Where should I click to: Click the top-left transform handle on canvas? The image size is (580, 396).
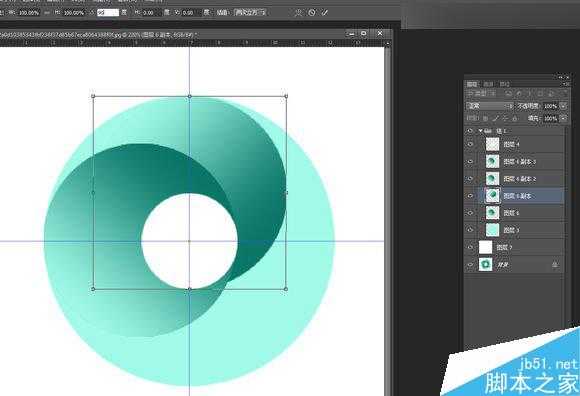click(93, 96)
